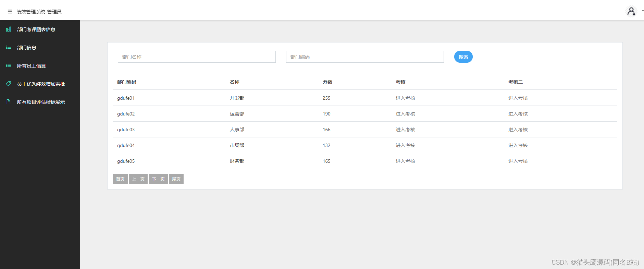644x269 pixels.
Task: Click the tag icon beside 员工优秀绩效增加审批
Action: pos(9,84)
